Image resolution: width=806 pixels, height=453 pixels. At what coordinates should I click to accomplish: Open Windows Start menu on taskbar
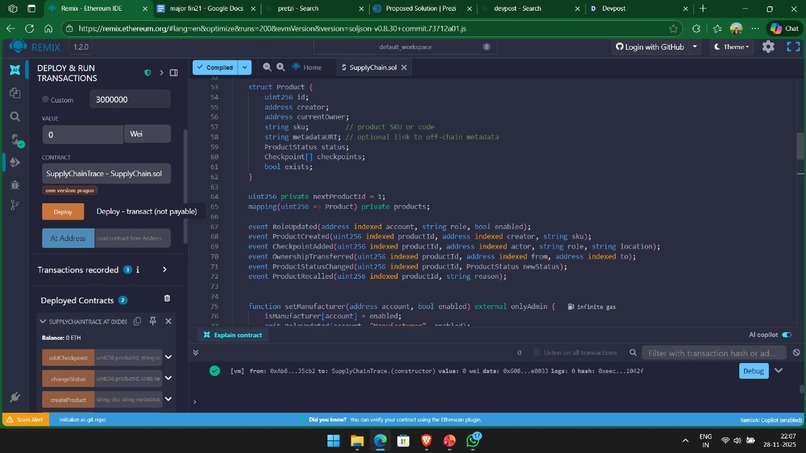[334, 441]
